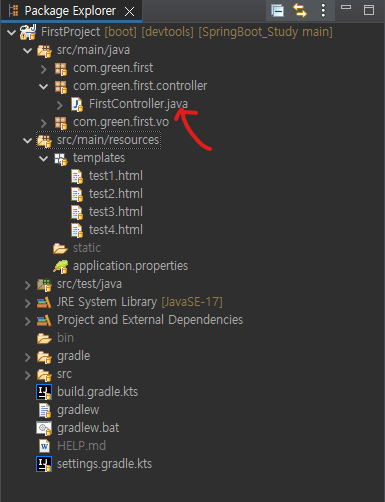Select the settings.gradle.kts file name
Viewport: 385px width, 502px height.
tap(104, 464)
